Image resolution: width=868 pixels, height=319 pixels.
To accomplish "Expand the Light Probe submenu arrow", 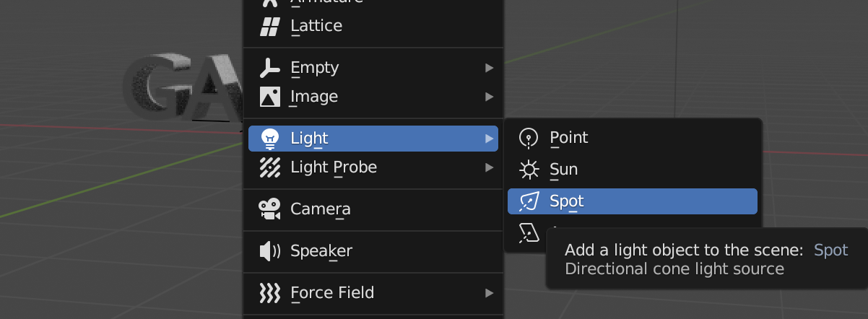I will [x=490, y=167].
